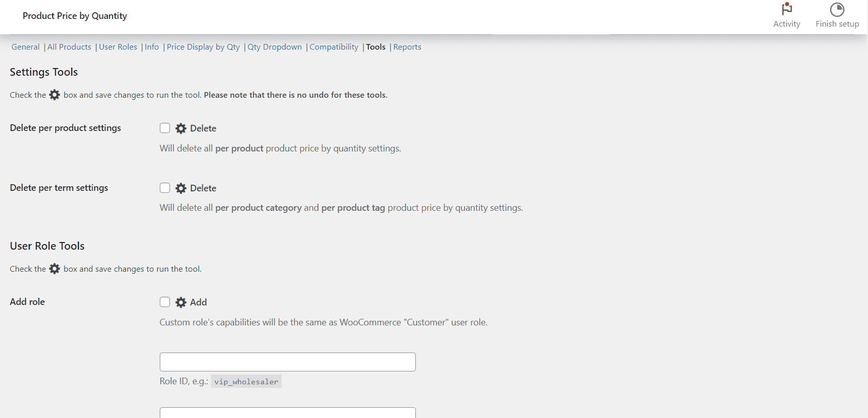
Task: Go to the General settings section
Action: [x=26, y=47]
